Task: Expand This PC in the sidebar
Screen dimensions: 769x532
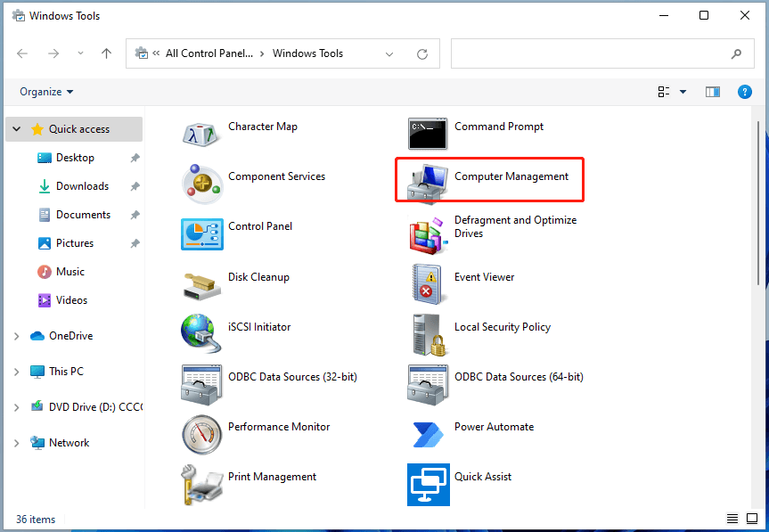Action: click(15, 371)
